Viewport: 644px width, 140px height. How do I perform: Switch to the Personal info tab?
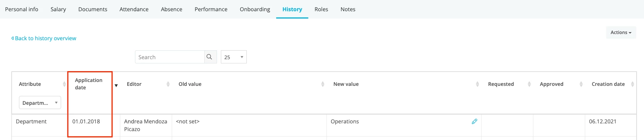coord(22,9)
